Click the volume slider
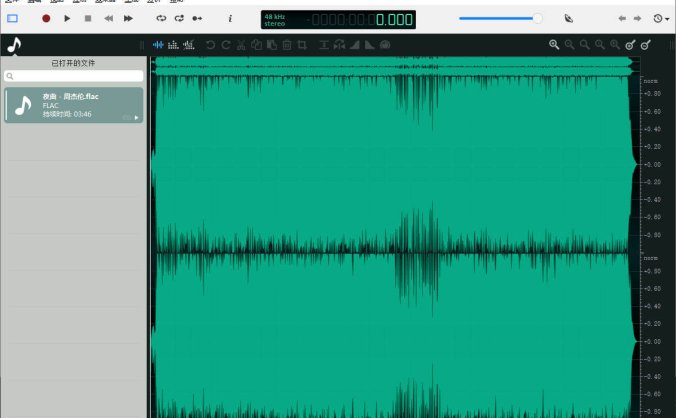Image resolution: width=676 pixels, height=418 pixels. 500,18
